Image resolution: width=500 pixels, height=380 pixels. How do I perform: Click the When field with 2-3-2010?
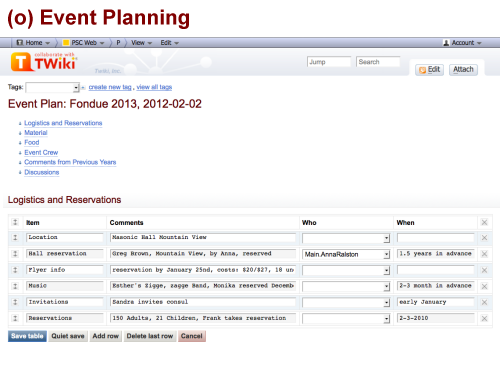point(435,318)
